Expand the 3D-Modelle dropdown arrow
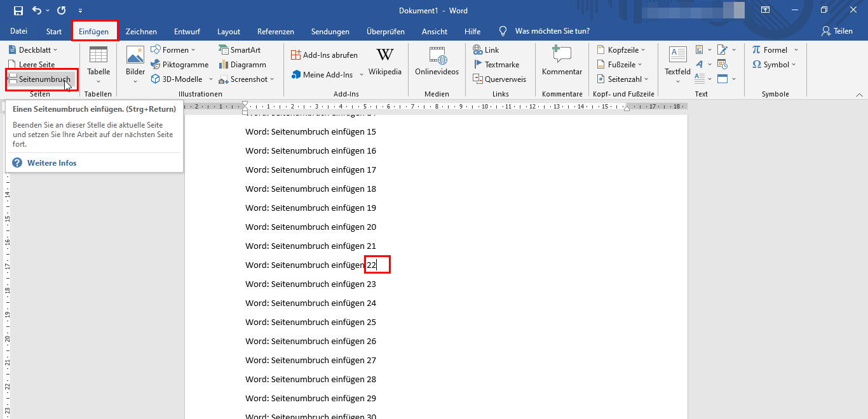868x419 pixels. [x=211, y=79]
